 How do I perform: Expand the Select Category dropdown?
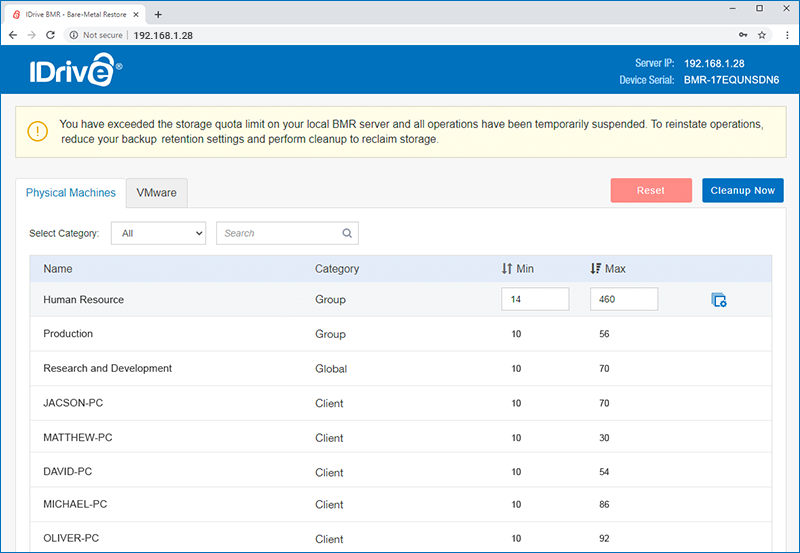coord(159,233)
